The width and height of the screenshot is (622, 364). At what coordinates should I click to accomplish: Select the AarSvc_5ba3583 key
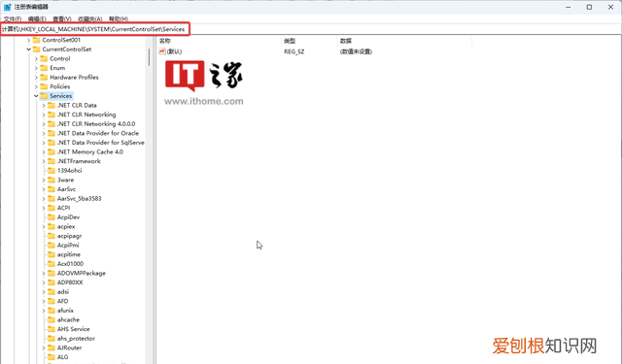pyautogui.click(x=80, y=198)
